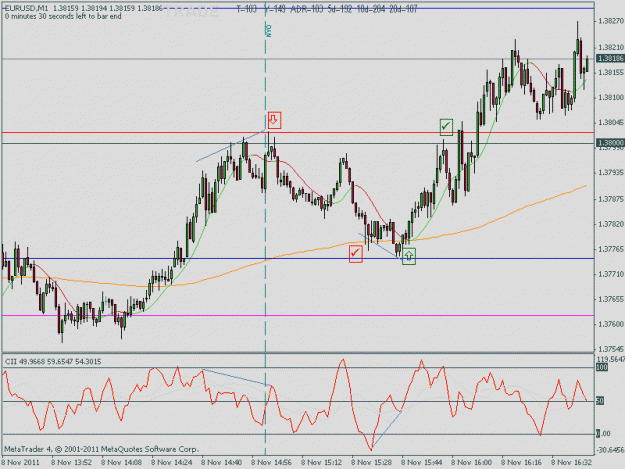Click the 8 Nov 13:52 time label

pyautogui.click(x=72, y=462)
